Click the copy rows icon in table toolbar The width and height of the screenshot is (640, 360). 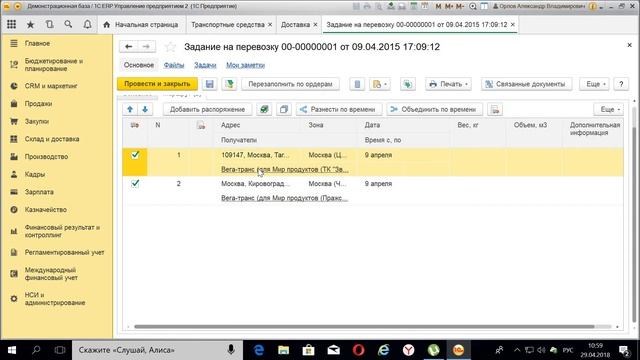coord(284,109)
